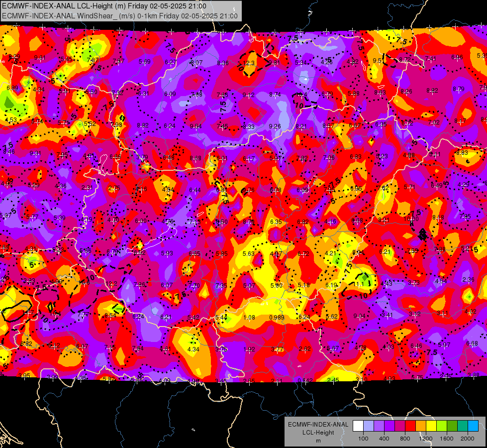Click the grid value 11.1
The height and width of the screenshot is (448, 487).
coord(358,284)
